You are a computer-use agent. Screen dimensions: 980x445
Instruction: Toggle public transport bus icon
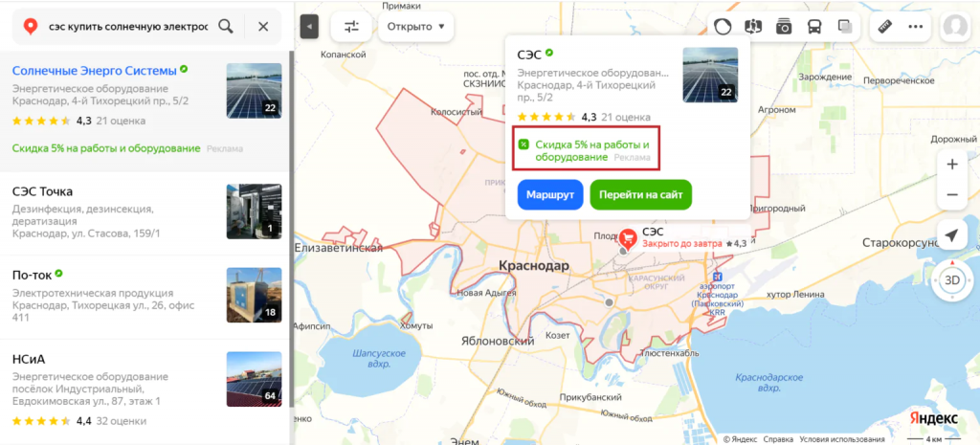(814, 27)
